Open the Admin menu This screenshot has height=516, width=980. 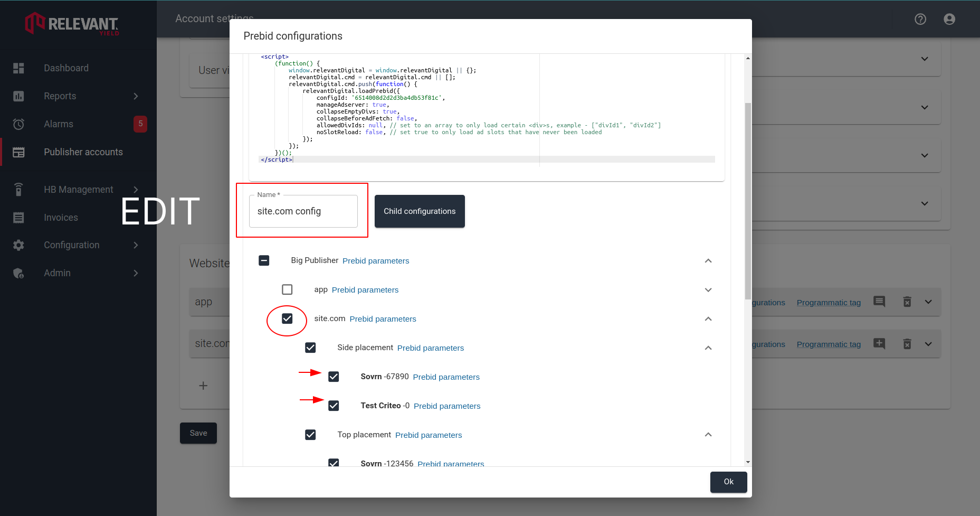click(x=58, y=273)
